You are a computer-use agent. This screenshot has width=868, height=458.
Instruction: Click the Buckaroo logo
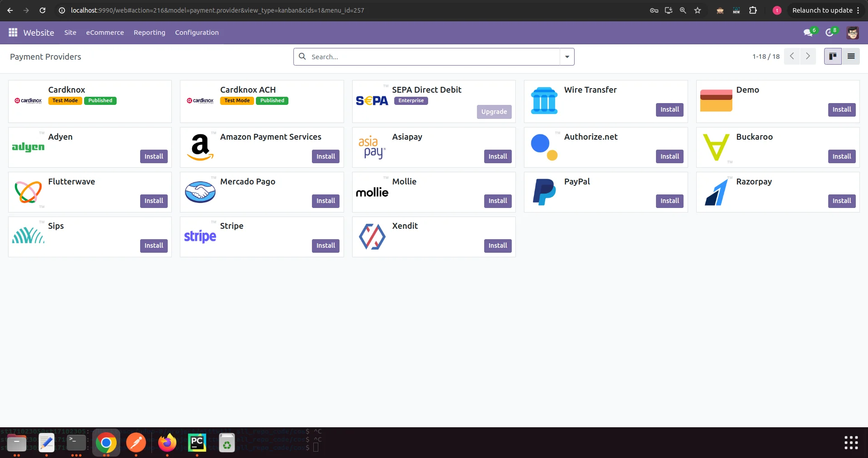tap(716, 147)
